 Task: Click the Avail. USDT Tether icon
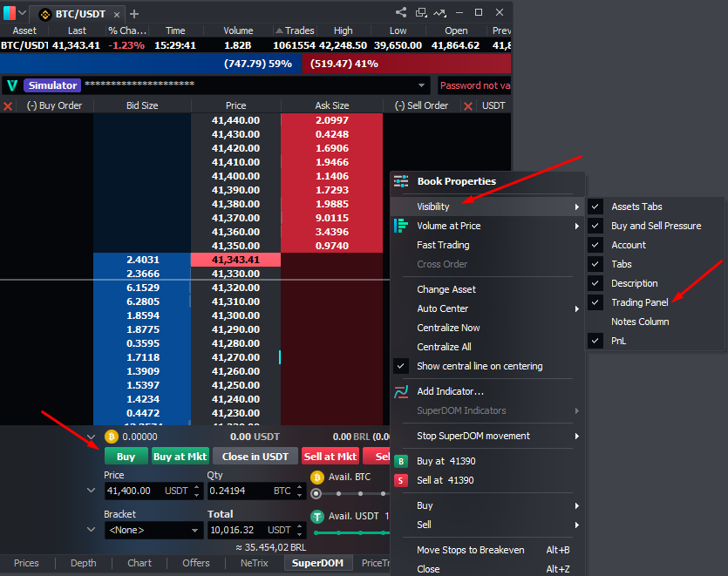pyautogui.click(x=317, y=516)
